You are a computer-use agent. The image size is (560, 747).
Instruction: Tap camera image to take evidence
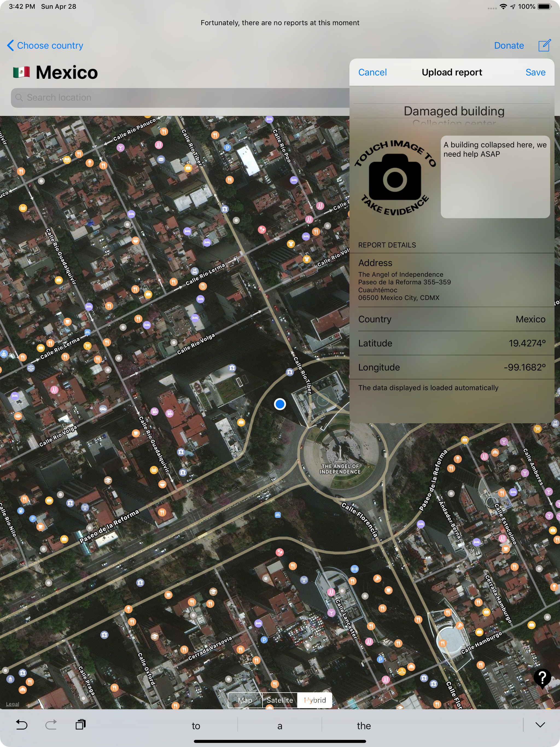[395, 178]
